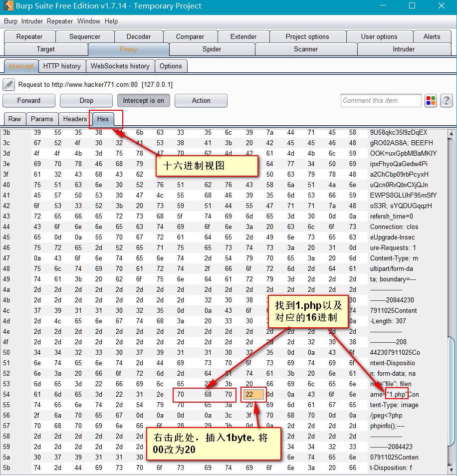Screen dimensions: 457x476
Task: Click the Comment this item field
Action: click(x=381, y=100)
